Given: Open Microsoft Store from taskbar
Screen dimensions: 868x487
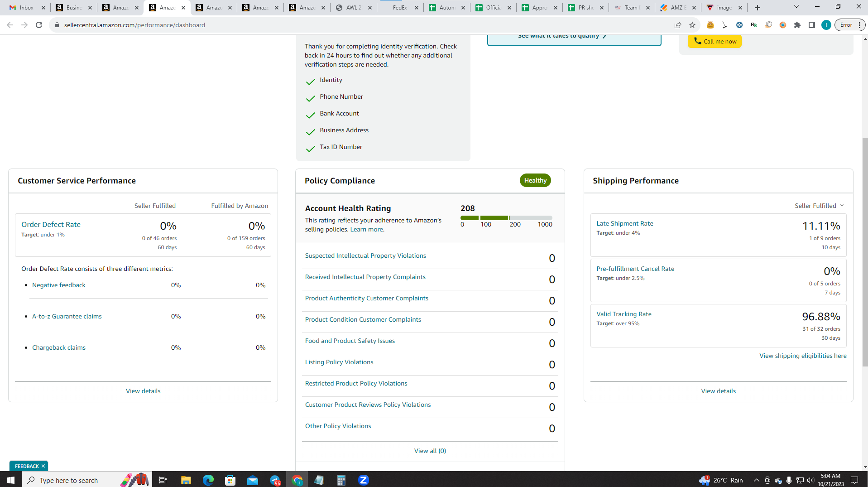Looking at the screenshot, I should tap(230, 480).
